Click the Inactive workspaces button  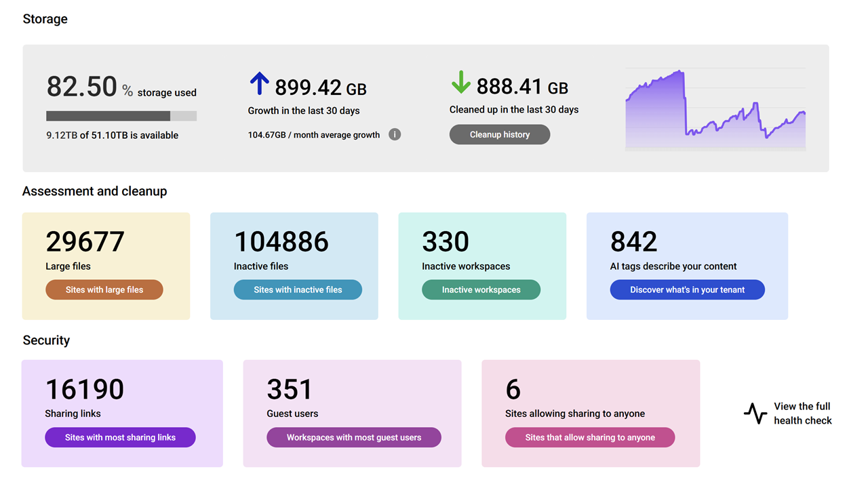click(x=481, y=289)
